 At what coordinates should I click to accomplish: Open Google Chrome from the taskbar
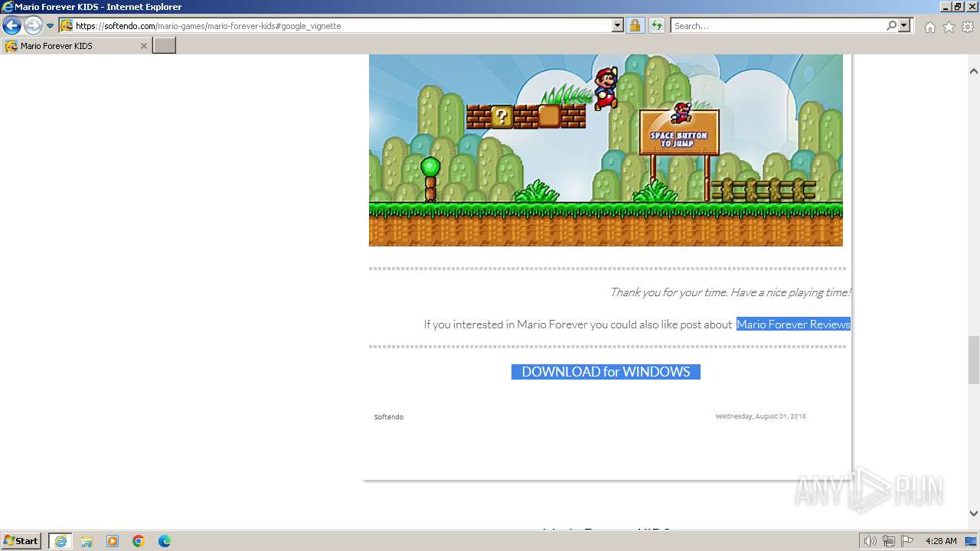tap(139, 541)
